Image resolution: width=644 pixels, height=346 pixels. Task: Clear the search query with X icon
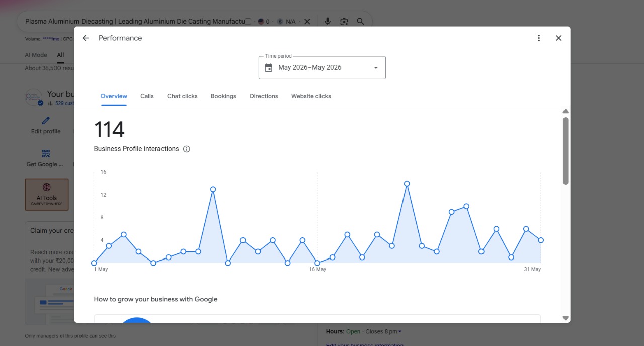307,22
